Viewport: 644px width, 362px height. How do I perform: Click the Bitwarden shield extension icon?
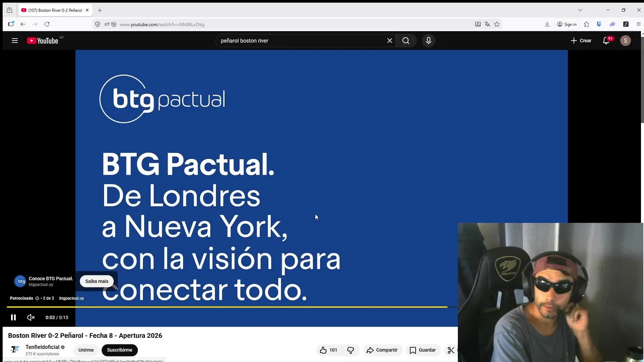[x=599, y=24]
